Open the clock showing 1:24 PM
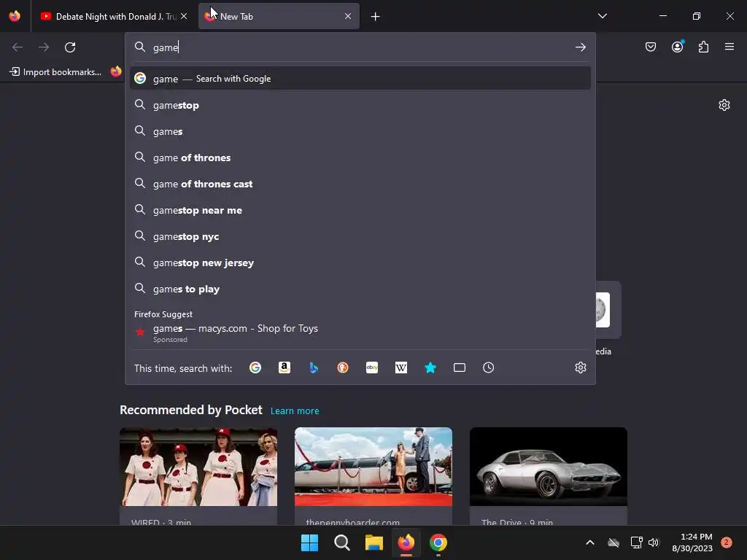Viewport: 747px width, 560px height. click(692, 542)
